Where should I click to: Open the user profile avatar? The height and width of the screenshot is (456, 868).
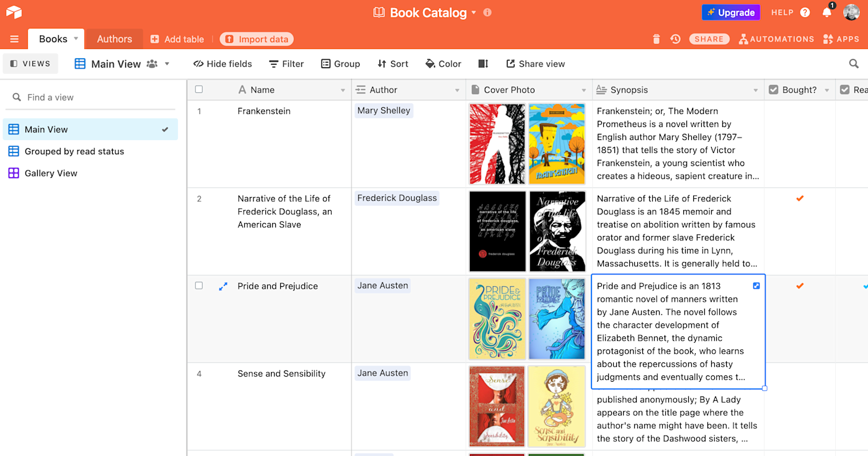click(851, 12)
